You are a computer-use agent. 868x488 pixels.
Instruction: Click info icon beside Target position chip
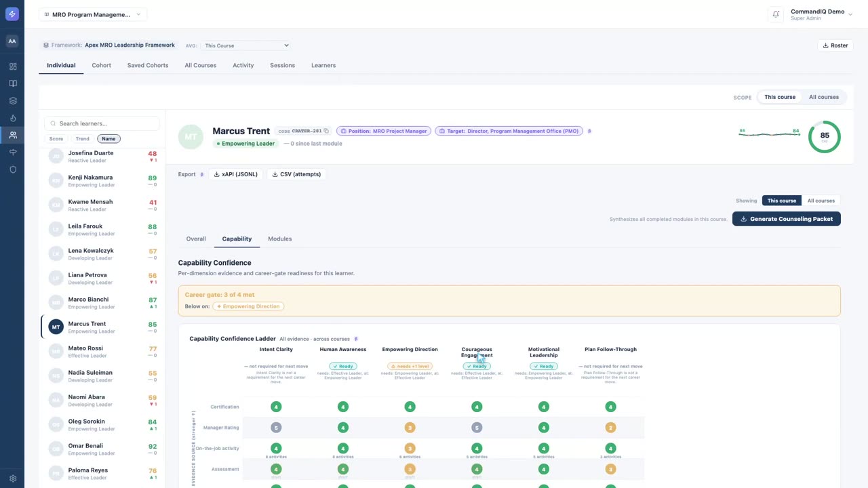click(x=589, y=131)
